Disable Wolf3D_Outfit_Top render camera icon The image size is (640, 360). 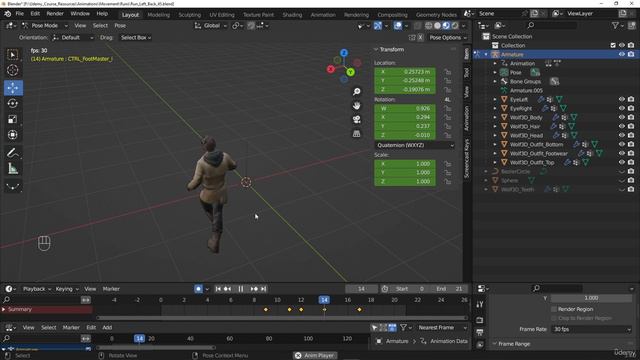(x=631, y=162)
